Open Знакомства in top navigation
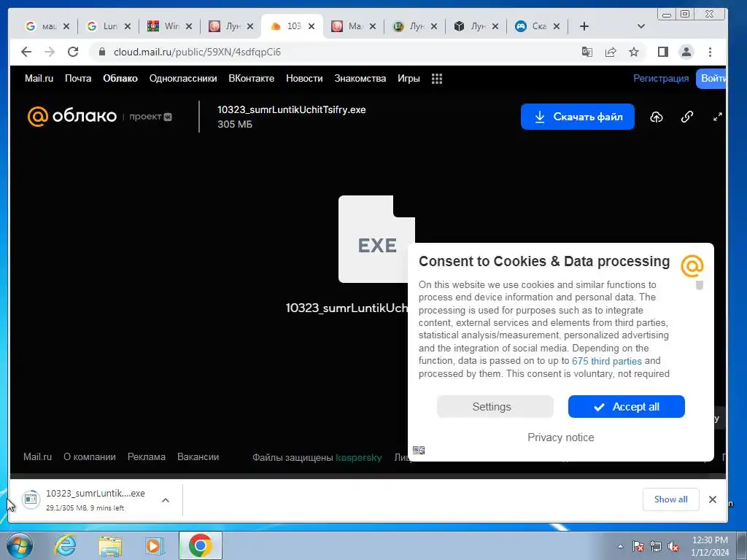Screen dimensions: 747x560 tap(360, 79)
